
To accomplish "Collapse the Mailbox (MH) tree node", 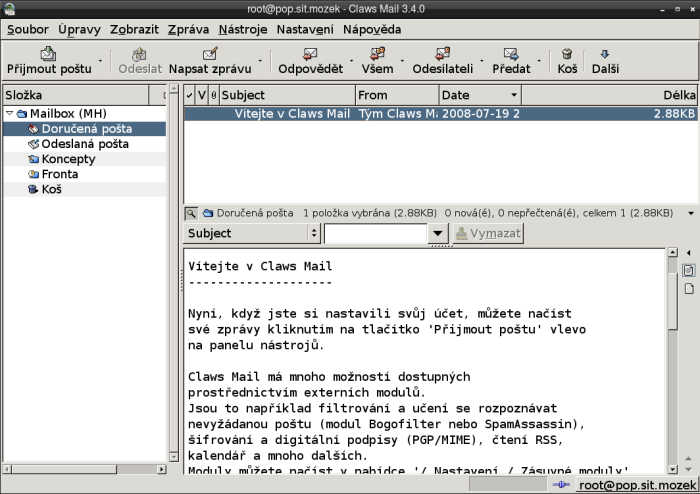I will pyautogui.click(x=9, y=114).
